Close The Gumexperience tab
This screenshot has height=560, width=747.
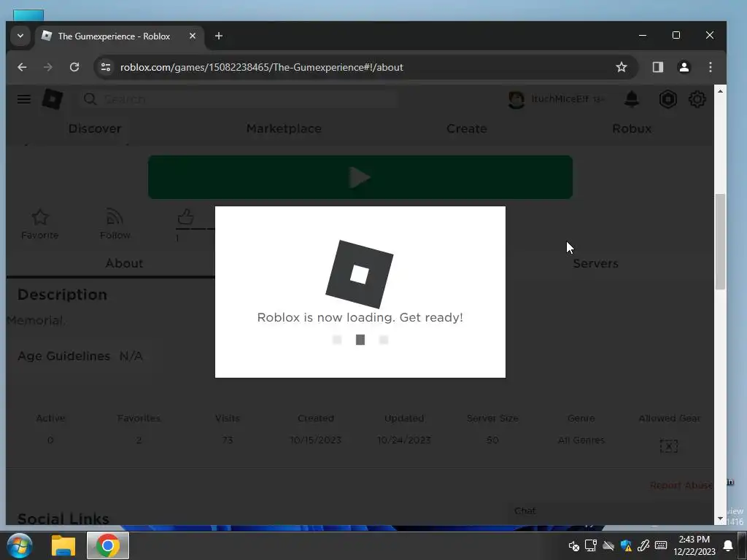(x=193, y=36)
